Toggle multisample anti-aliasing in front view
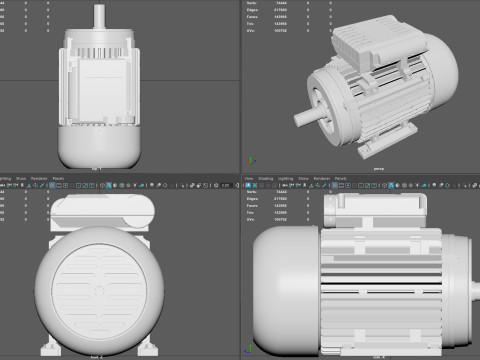480x360 pixels. click(x=165, y=185)
